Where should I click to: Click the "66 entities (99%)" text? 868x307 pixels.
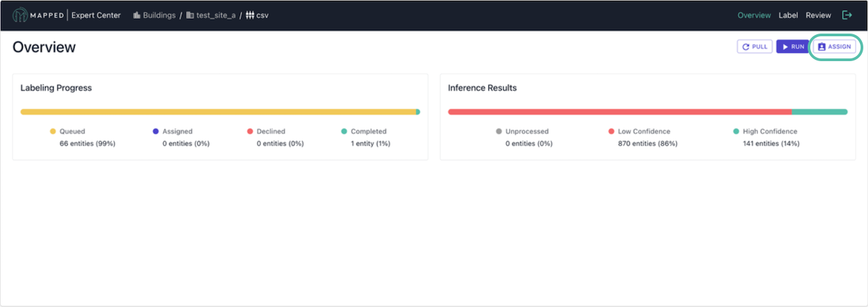pos(87,143)
